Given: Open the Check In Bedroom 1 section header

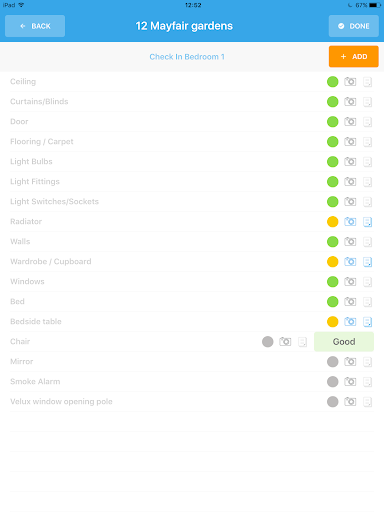Looking at the screenshot, I should 187,57.
